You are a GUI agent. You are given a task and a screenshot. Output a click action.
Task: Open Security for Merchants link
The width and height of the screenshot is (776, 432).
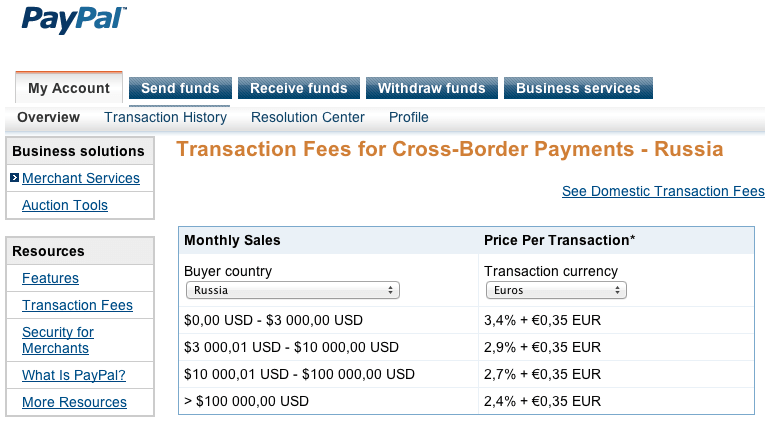pyautogui.click(x=58, y=340)
